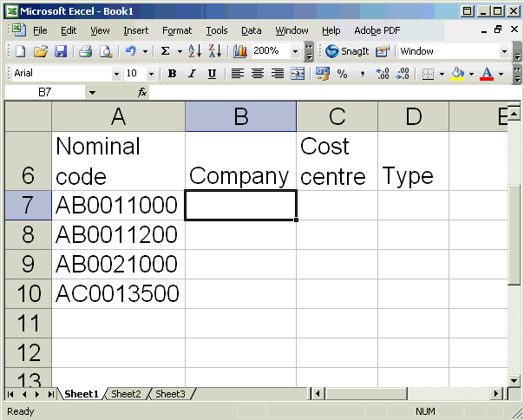Open the font name dropdown showing Arial

coord(116,74)
